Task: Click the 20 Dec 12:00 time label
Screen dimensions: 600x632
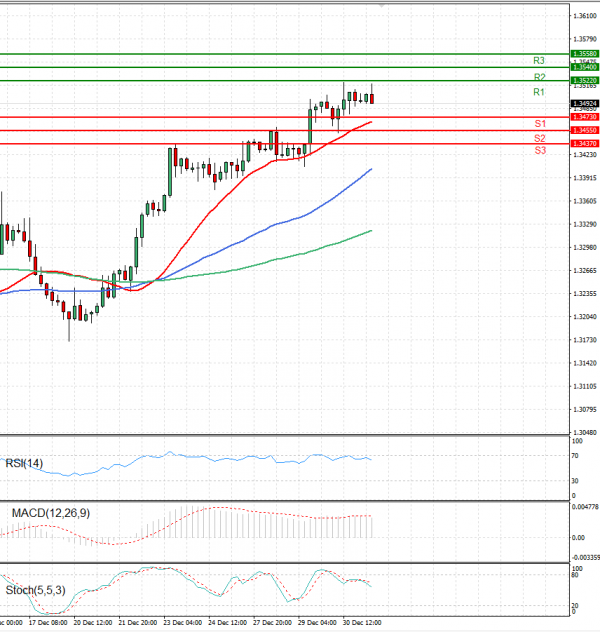Action: click(93, 623)
